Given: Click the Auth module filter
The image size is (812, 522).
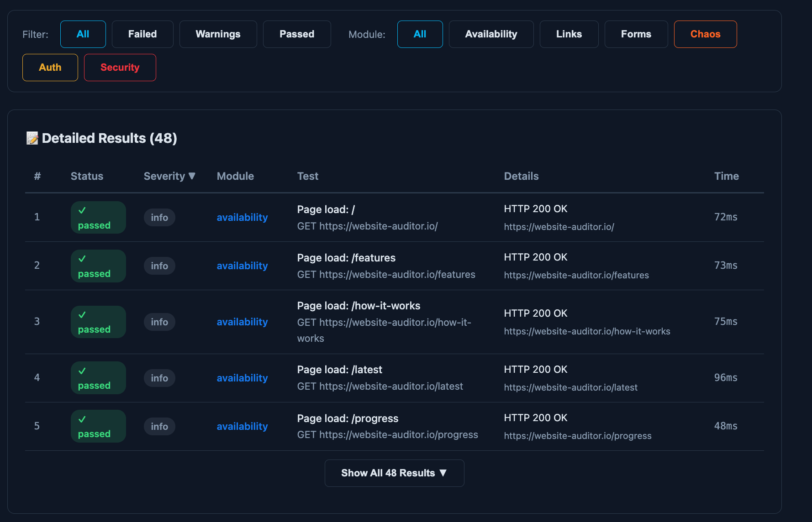Looking at the screenshot, I should click(x=50, y=67).
